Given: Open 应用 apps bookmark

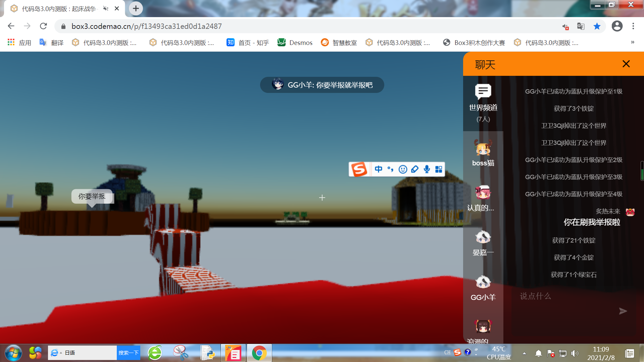Looking at the screenshot, I should tap(19, 43).
